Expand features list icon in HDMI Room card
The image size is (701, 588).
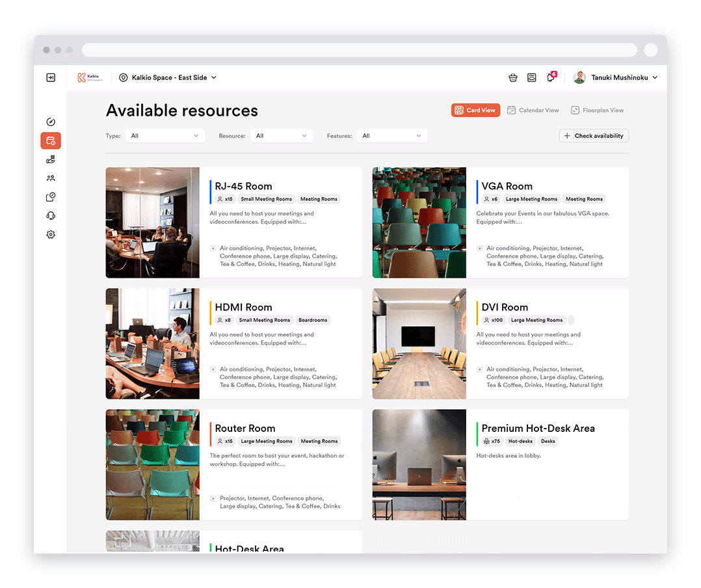point(213,369)
